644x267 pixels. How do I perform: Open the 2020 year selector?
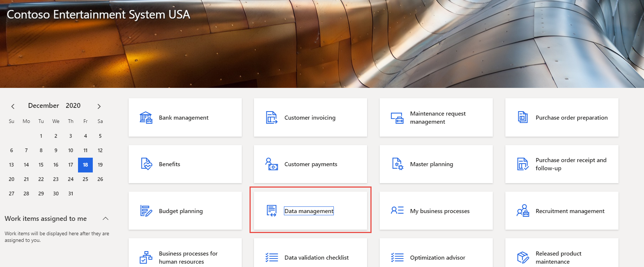click(73, 106)
